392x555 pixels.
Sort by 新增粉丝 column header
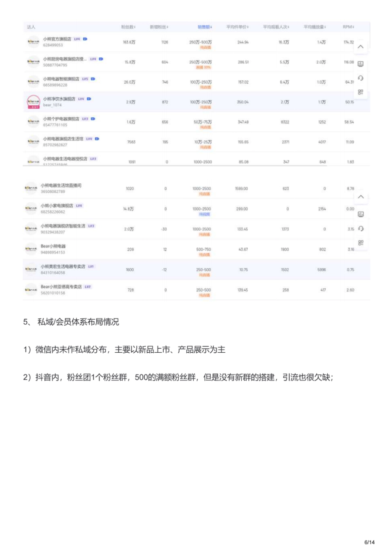point(159,27)
